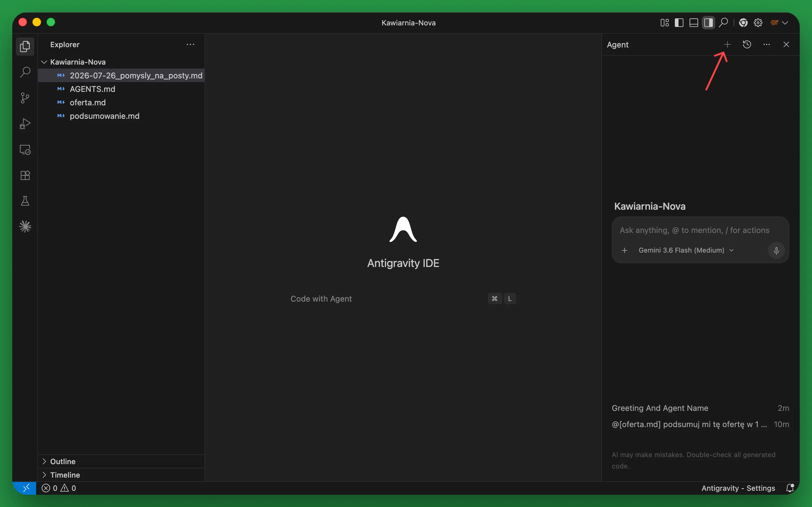Open the Run and Debug view
Viewport: 812px width, 507px height.
[25, 124]
